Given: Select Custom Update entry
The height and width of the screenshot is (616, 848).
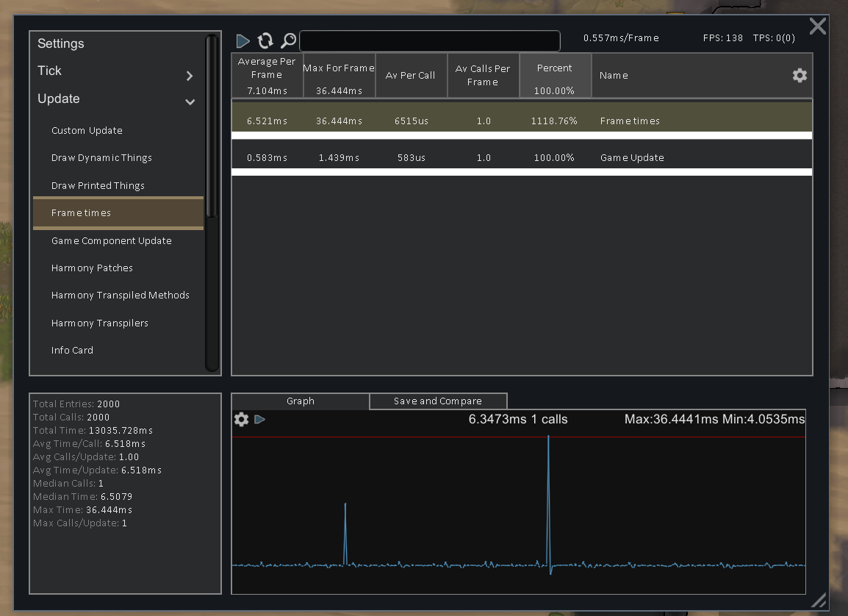Looking at the screenshot, I should [x=87, y=130].
